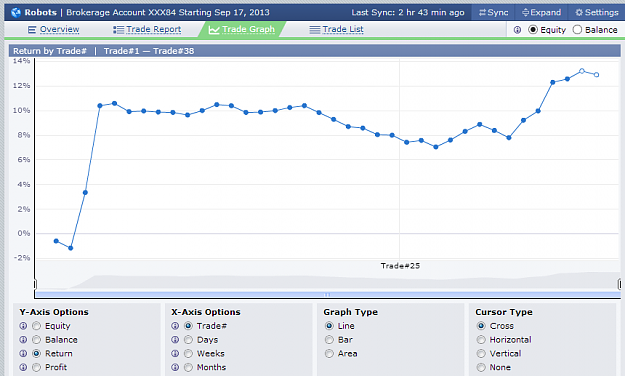625x376 pixels.
Task: Set Graph Type to Area
Action: point(329,354)
